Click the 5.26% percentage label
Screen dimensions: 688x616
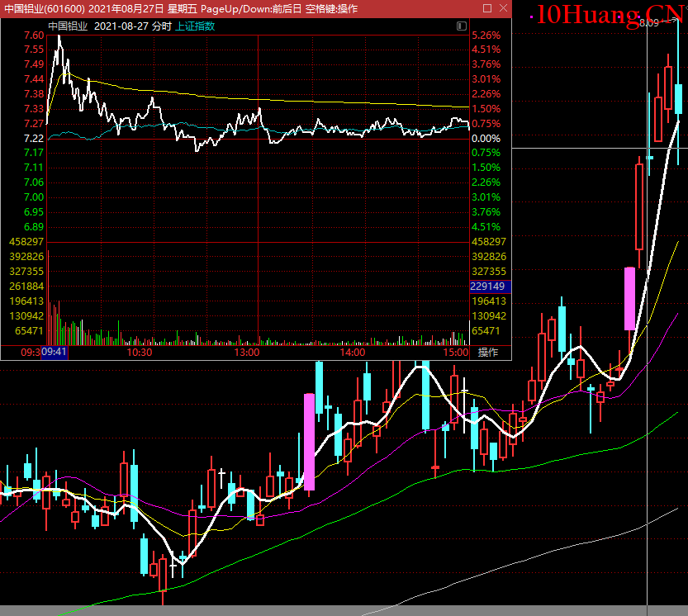click(x=486, y=36)
